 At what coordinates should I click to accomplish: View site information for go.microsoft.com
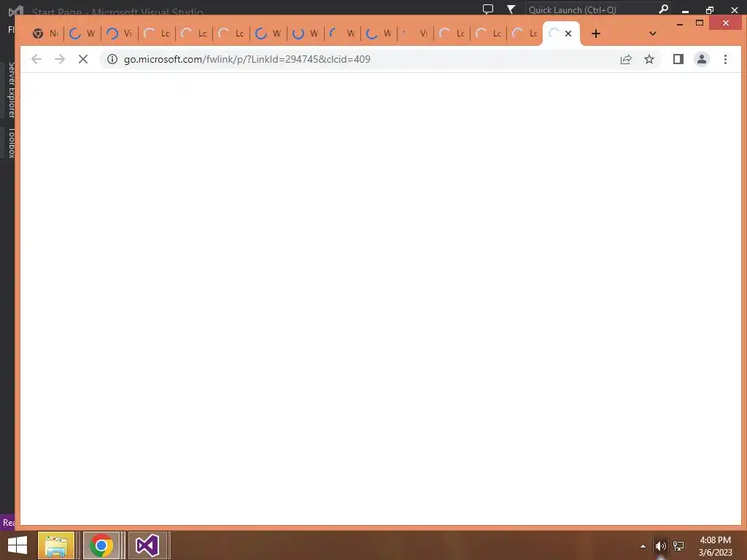tap(112, 59)
